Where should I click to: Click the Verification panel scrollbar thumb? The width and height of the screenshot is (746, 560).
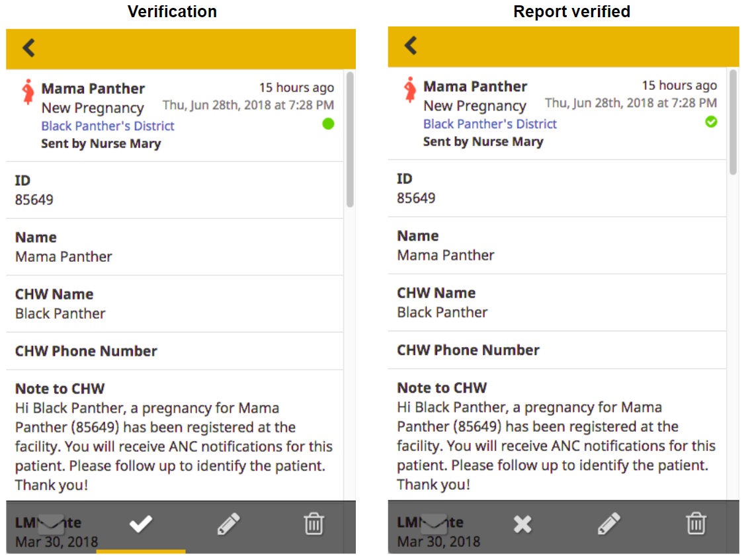pos(350,140)
